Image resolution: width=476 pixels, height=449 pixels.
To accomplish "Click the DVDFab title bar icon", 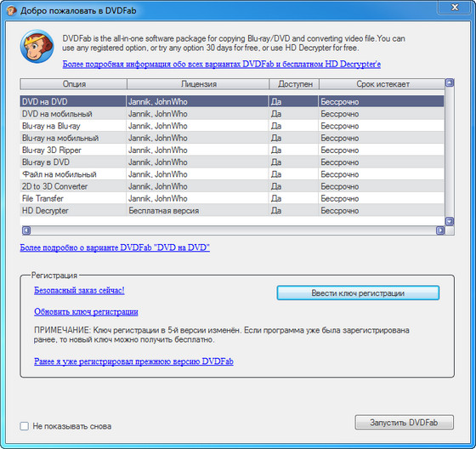I will [12, 11].
